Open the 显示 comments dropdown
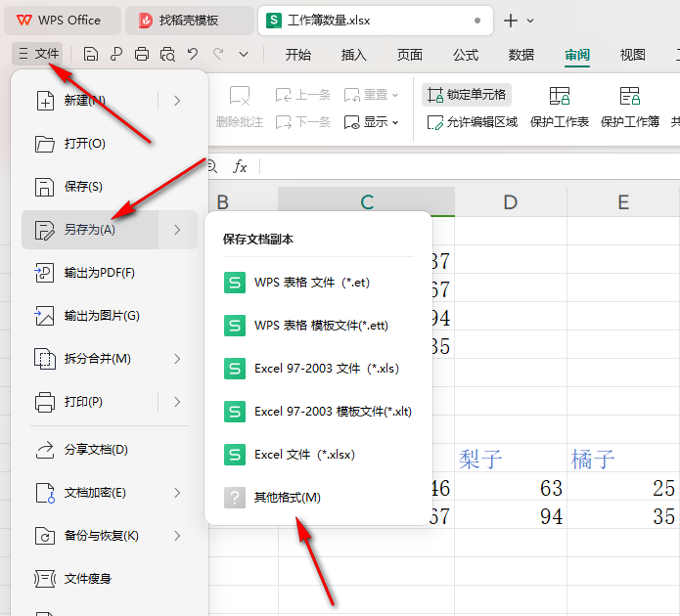Screen dimensions: 680x616 click(x=371, y=122)
